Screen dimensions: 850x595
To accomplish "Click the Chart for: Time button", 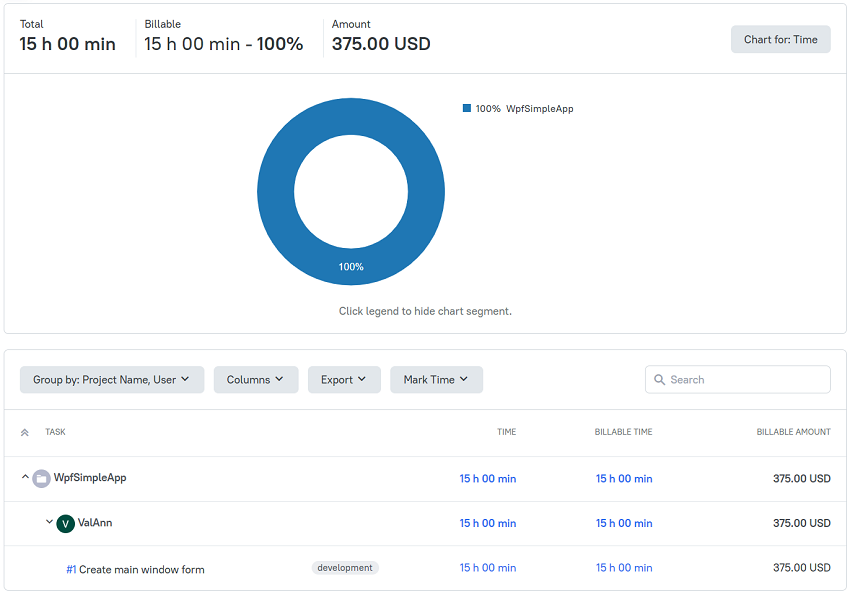I will [781, 39].
